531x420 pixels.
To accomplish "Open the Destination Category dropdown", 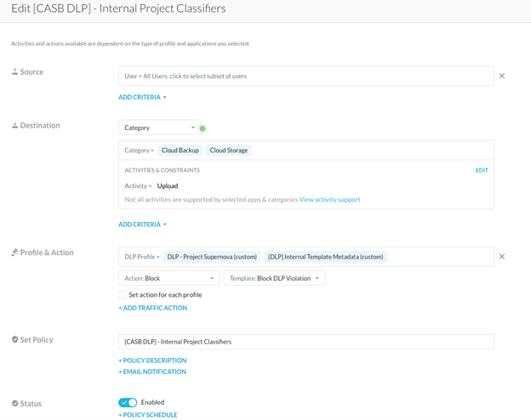I will coord(159,128).
